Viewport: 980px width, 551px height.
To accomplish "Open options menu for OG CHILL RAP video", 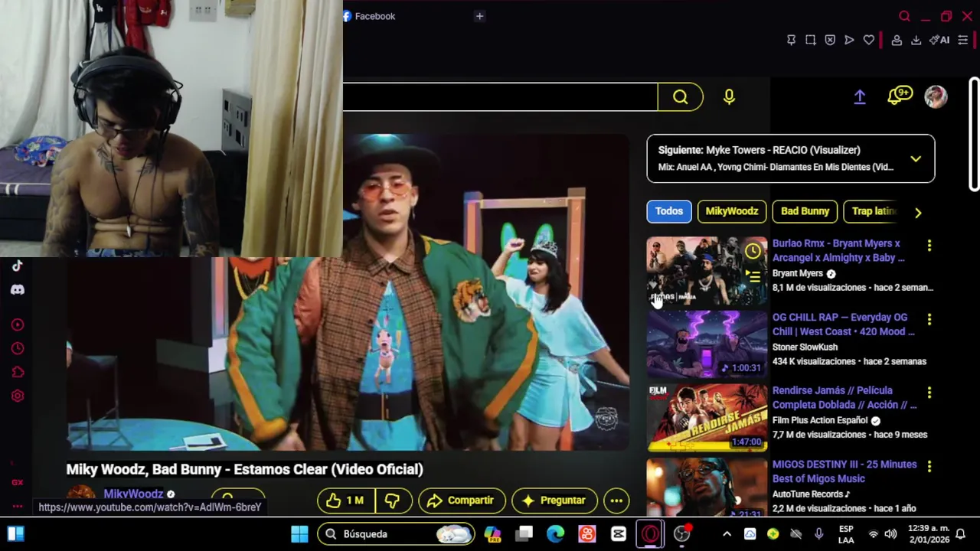I will 929,319.
